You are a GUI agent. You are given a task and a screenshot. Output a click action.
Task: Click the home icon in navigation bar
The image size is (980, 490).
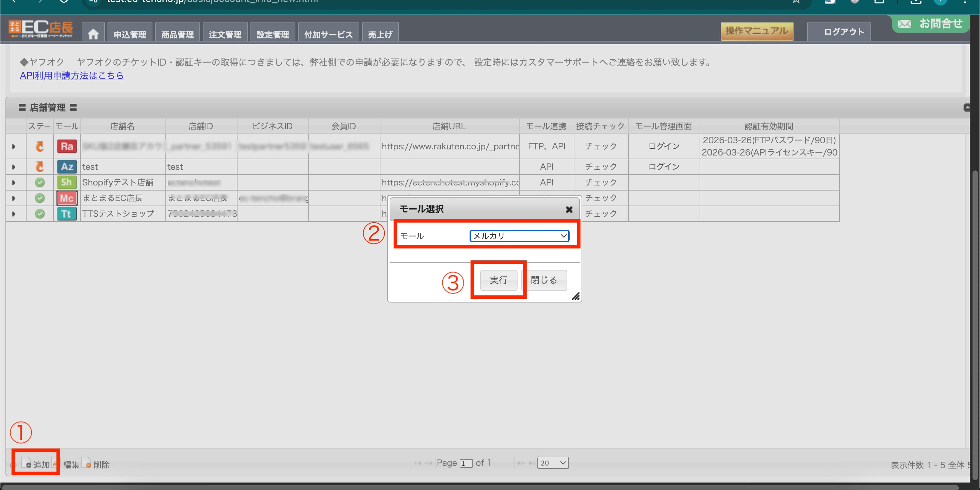(93, 34)
